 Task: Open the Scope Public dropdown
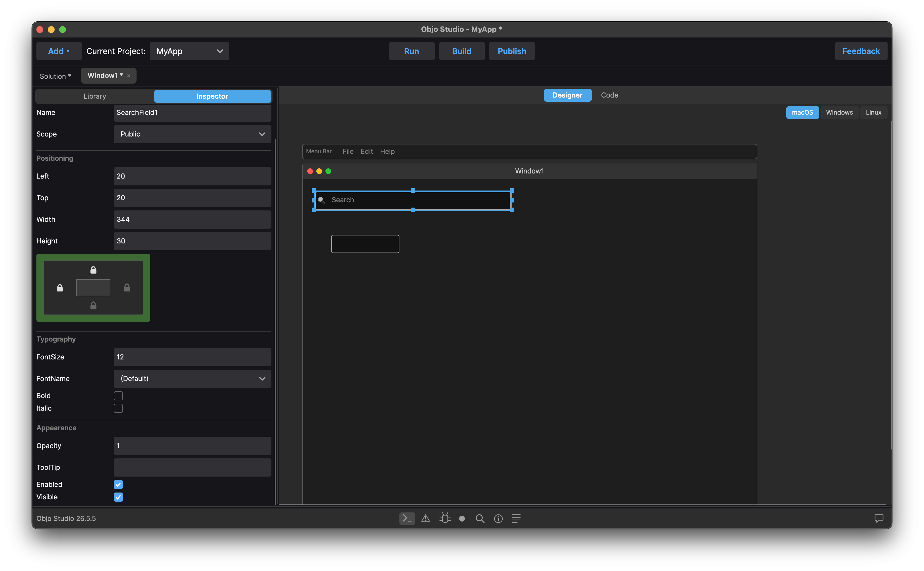tap(192, 134)
